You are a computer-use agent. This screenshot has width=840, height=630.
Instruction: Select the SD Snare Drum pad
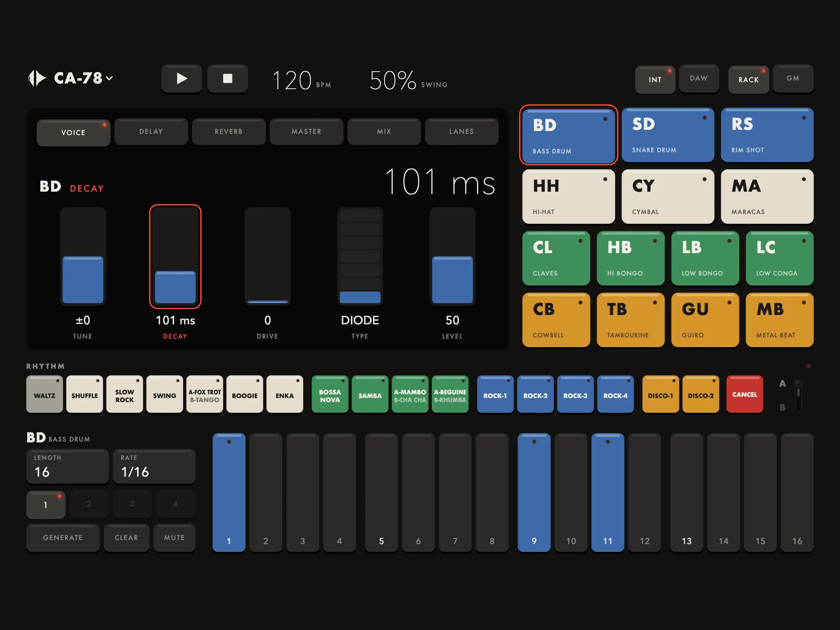[x=668, y=135]
